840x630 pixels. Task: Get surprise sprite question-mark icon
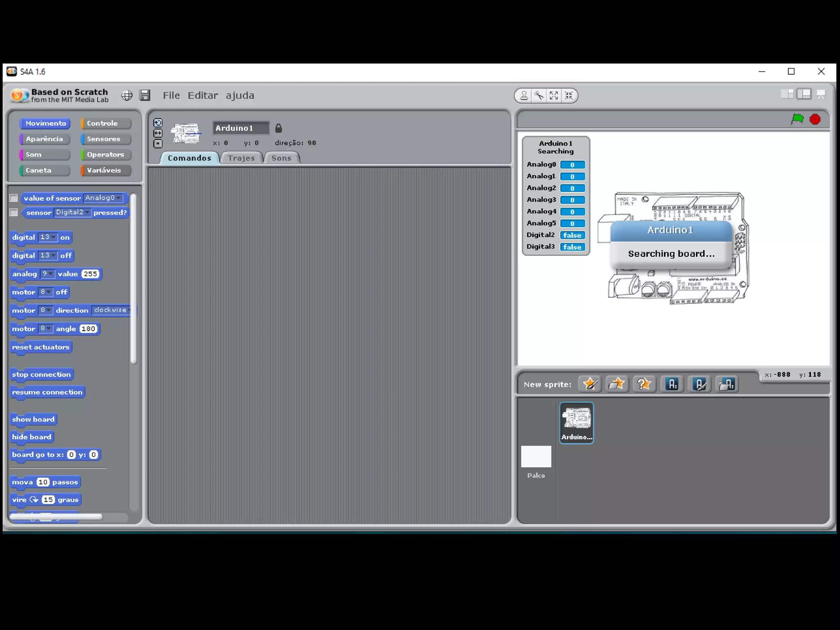pos(644,384)
